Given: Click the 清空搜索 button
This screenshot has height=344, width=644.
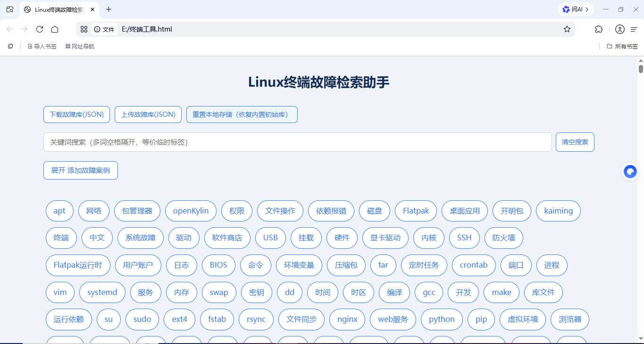Looking at the screenshot, I should [x=575, y=142].
